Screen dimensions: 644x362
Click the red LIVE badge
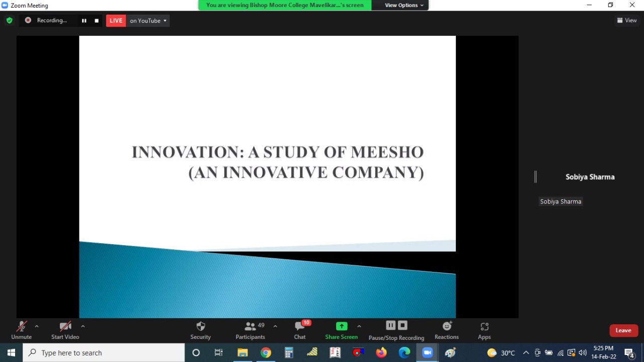[x=116, y=21]
